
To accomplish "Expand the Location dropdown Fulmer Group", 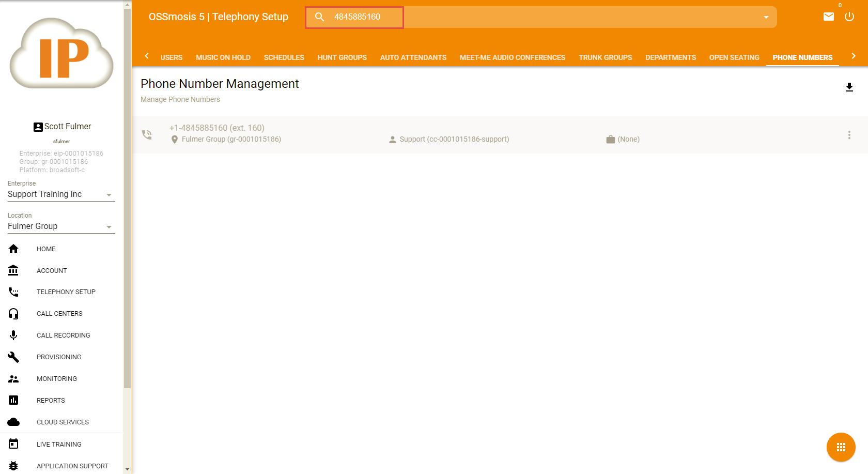I will tap(61, 226).
